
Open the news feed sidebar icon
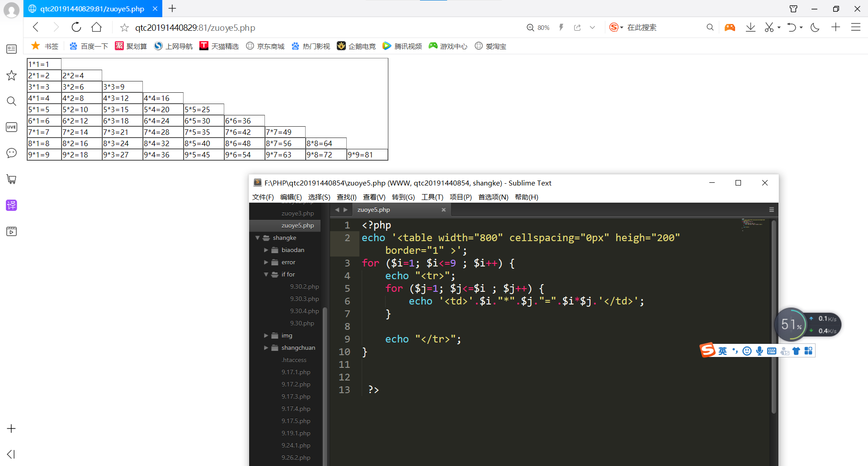point(11,49)
